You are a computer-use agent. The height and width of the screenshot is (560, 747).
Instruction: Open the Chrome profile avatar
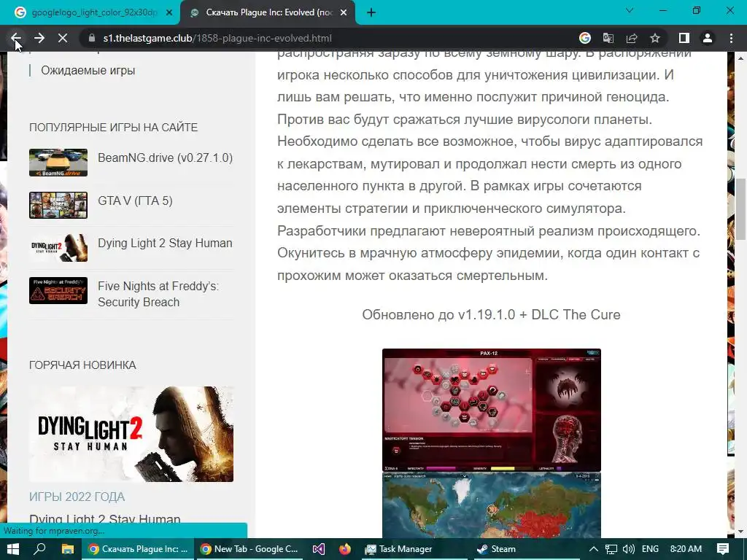pos(708,38)
